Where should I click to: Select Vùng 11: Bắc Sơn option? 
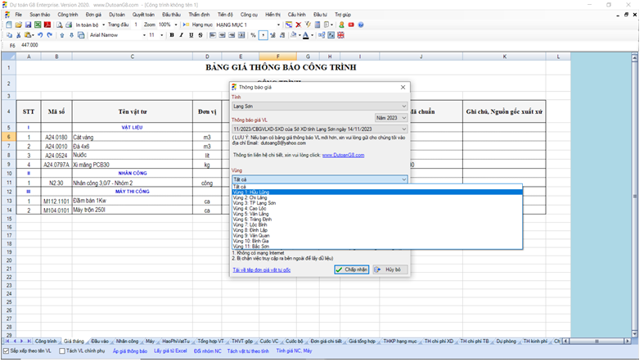click(377, 247)
